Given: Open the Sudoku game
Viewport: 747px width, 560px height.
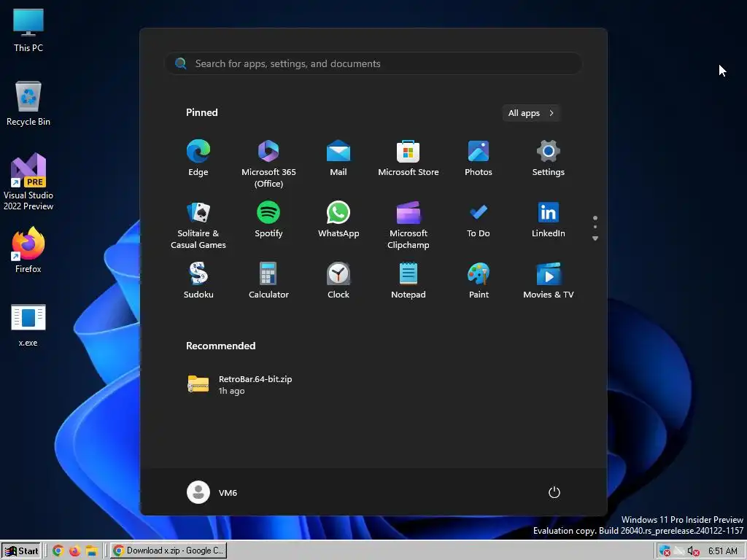Looking at the screenshot, I should click(x=198, y=281).
